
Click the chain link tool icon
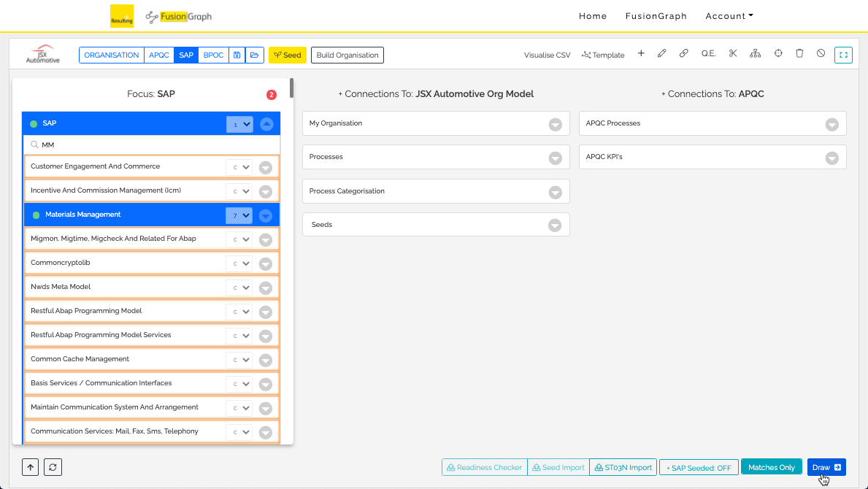point(683,54)
